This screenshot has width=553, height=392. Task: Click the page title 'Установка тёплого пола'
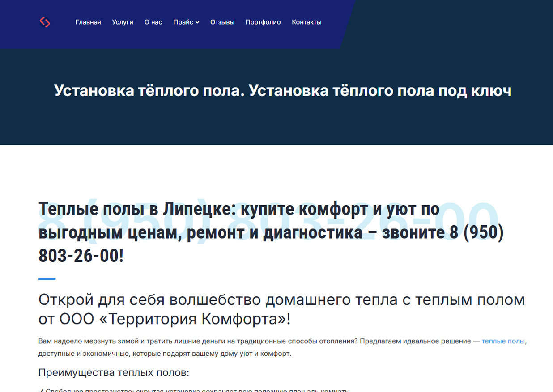pyautogui.click(x=283, y=91)
